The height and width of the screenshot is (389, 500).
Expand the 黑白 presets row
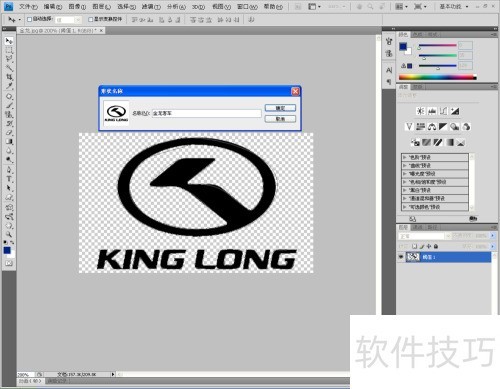click(405, 190)
